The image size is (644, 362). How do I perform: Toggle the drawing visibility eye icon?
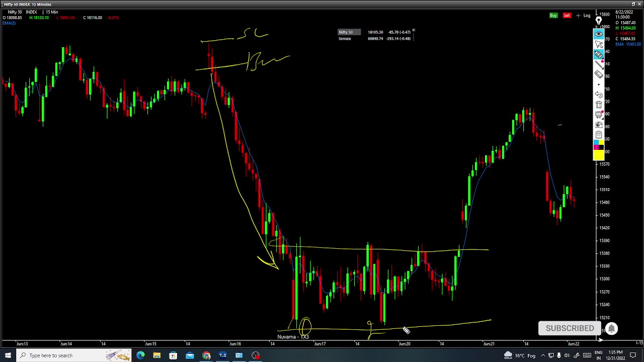click(599, 34)
